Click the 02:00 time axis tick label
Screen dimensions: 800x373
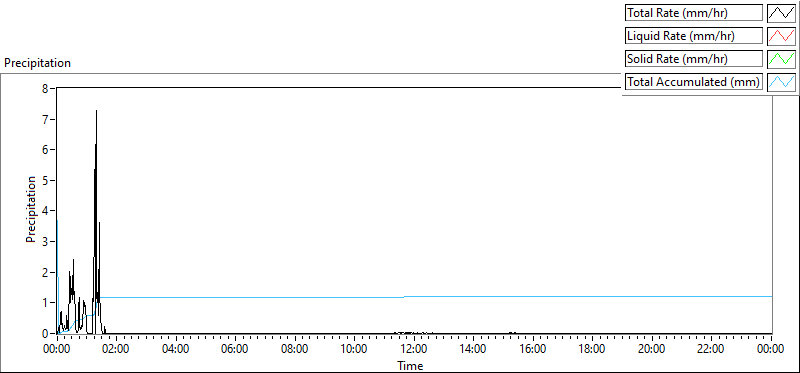coord(117,350)
